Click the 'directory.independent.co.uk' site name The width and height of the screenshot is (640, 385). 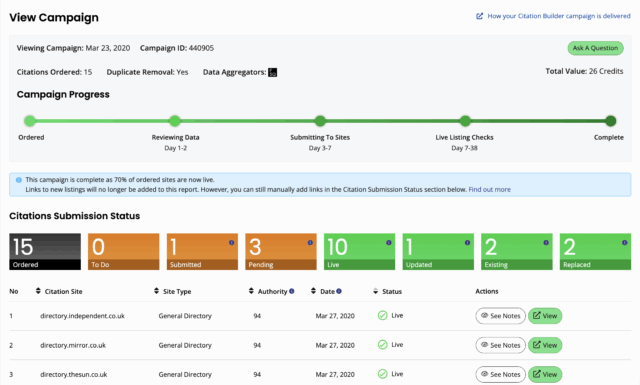(82, 316)
